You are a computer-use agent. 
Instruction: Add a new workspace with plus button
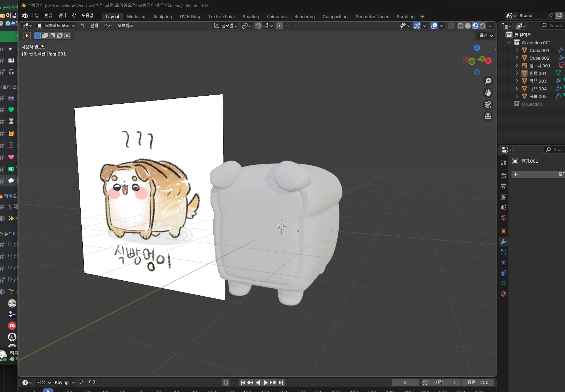[x=422, y=16]
